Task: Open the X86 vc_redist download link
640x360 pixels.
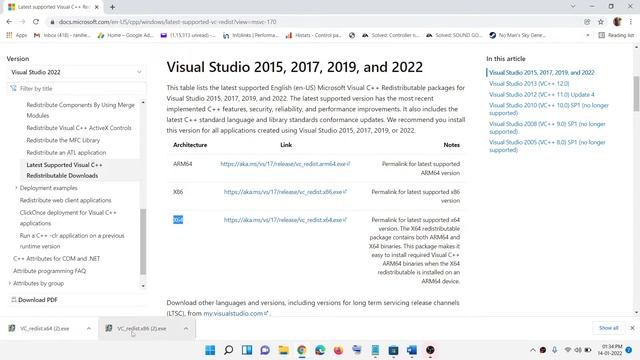Action: coord(285,191)
